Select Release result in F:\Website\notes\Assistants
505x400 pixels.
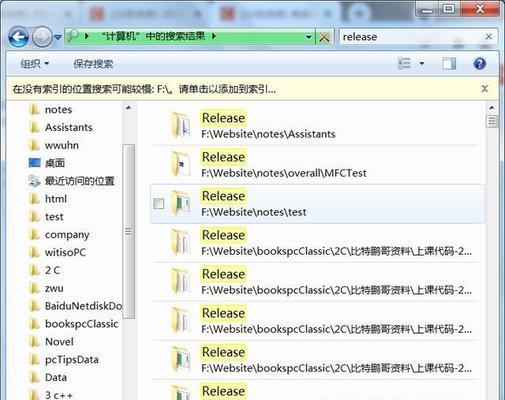click(x=317, y=126)
